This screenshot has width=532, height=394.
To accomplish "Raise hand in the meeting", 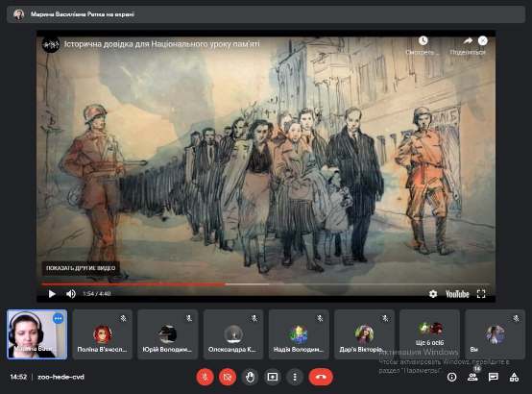I will coord(250,377).
